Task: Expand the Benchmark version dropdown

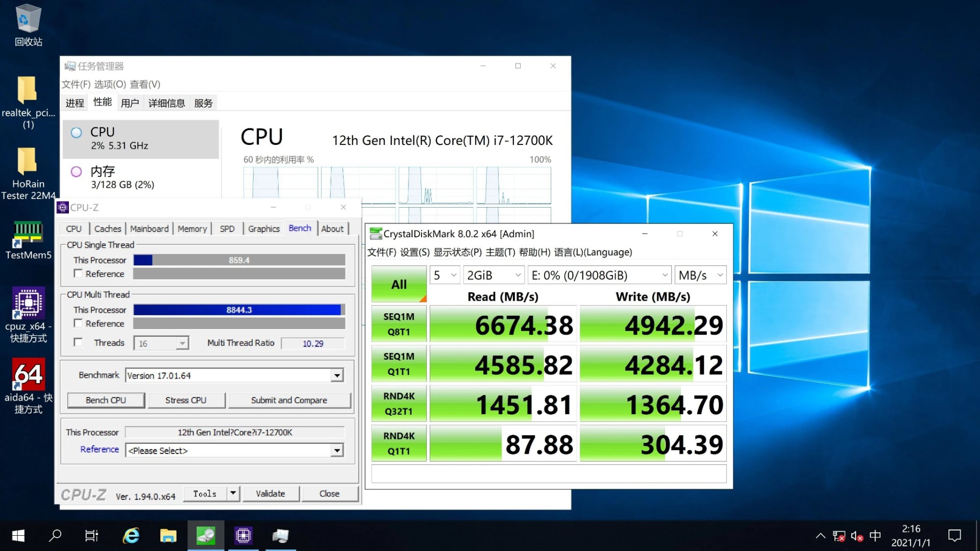Action: tap(337, 375)
